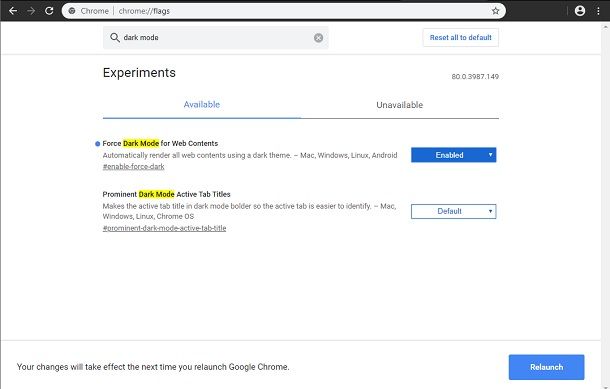Click the Relaunch button
This screenshot has width=610, height=389.
[546, 367]
